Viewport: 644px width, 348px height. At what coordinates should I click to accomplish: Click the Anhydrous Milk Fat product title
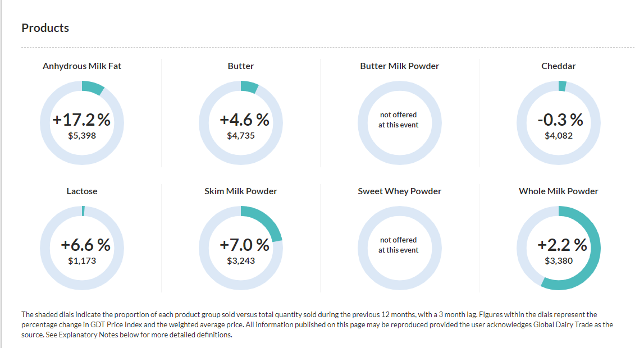coord(82,66)
